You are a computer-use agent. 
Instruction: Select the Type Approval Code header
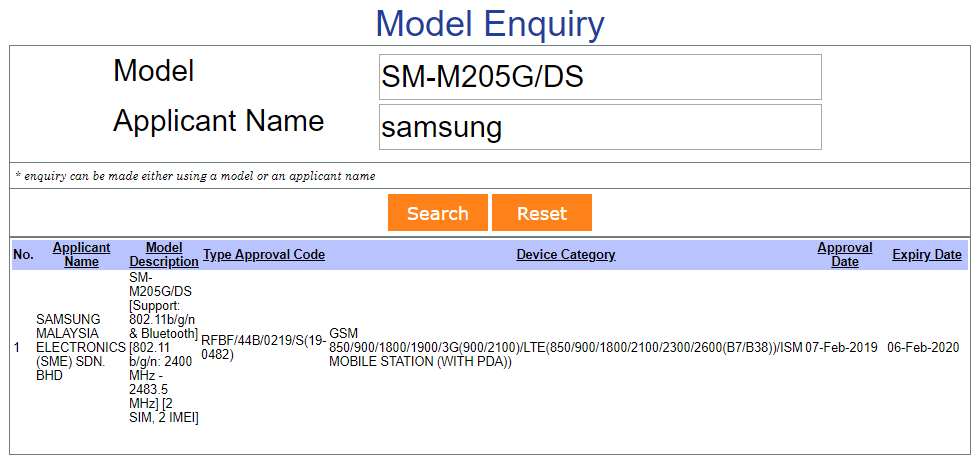(x=264, y=255)
